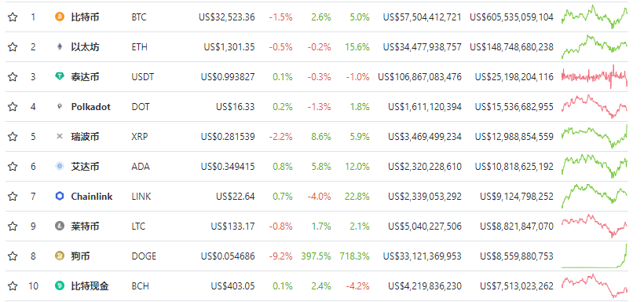Click the XRP cross logo icon

[60, 136]
